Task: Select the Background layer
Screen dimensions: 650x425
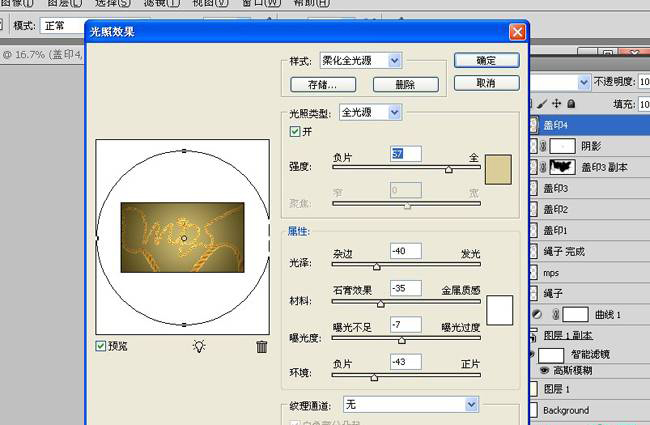Action: pyautogui.click(x=590, y=410)
